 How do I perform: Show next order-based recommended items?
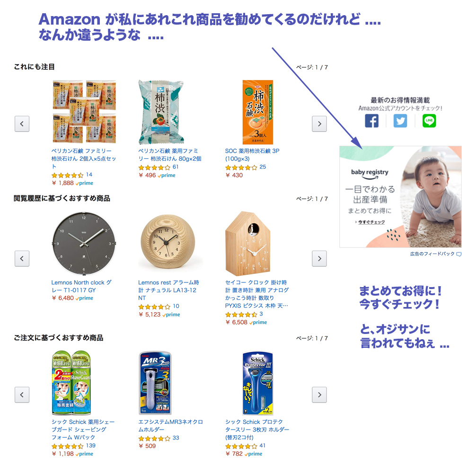[x=319, y=395]
